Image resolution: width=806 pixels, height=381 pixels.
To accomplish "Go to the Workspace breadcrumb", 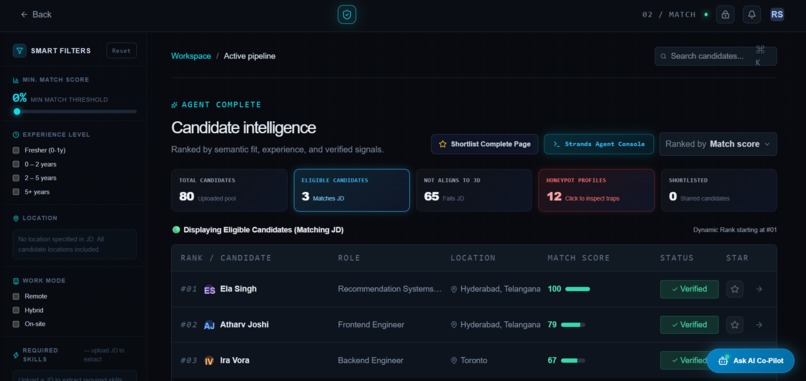I will pyautogui.click(x=191, y=56).
